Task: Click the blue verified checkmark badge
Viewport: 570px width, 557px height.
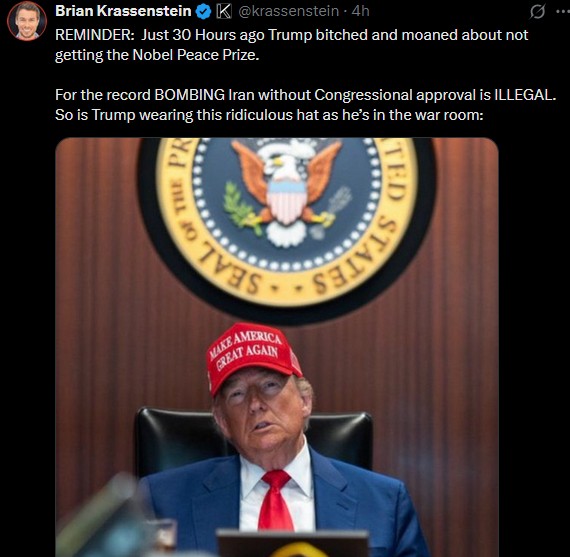Action: (x=203, y=12)
